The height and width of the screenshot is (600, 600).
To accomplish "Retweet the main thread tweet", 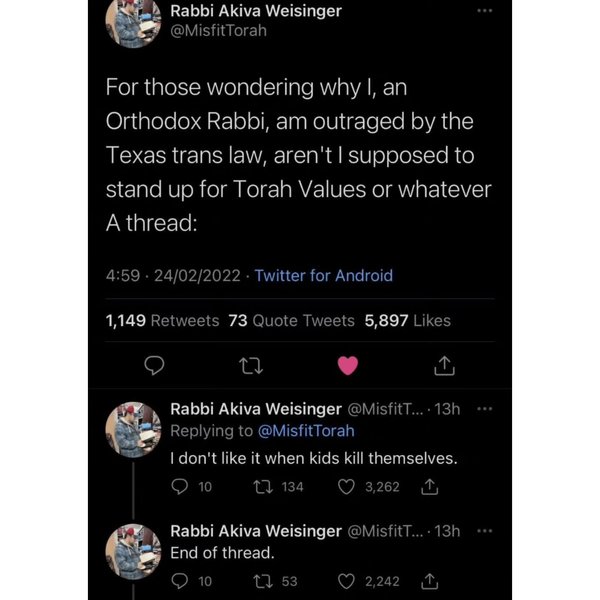I will point(249,366).
